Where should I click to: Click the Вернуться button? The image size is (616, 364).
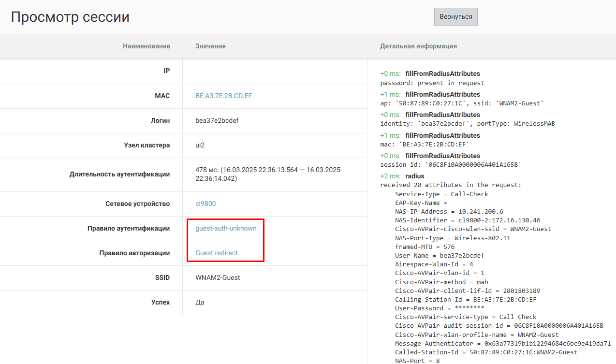pos(455,17)
